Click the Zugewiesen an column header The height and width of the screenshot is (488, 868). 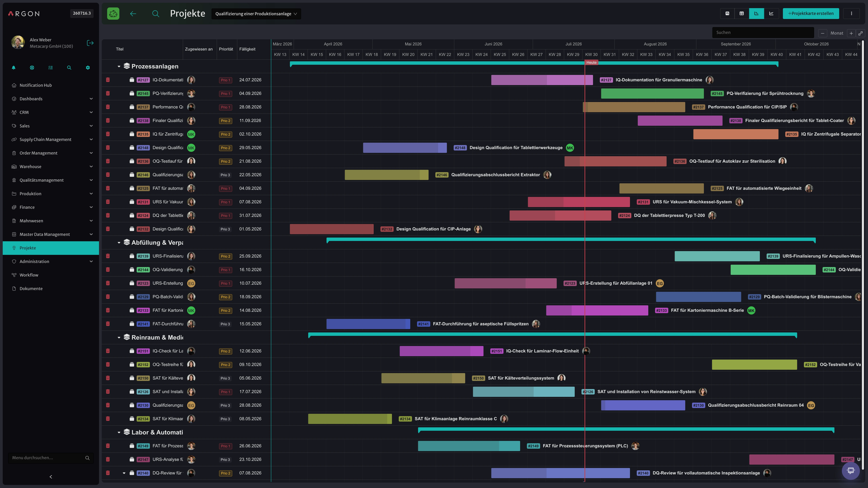click(x=199, y=49)
